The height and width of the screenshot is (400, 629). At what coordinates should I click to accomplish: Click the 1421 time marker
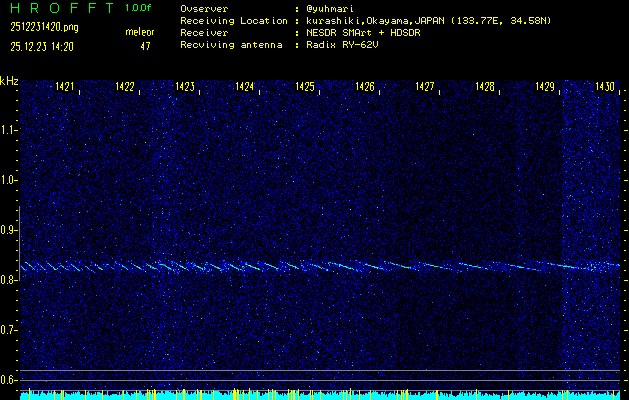pos(65,88)
